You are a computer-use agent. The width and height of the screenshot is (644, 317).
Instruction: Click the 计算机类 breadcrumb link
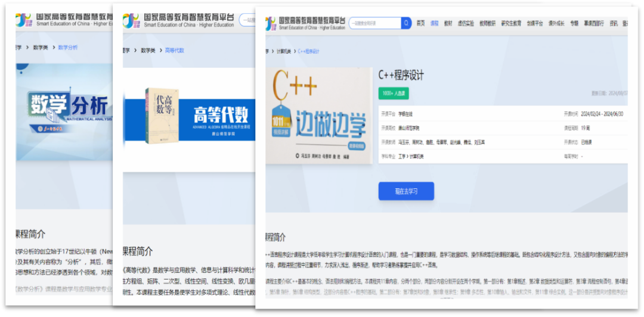click(x=284, y=52)
